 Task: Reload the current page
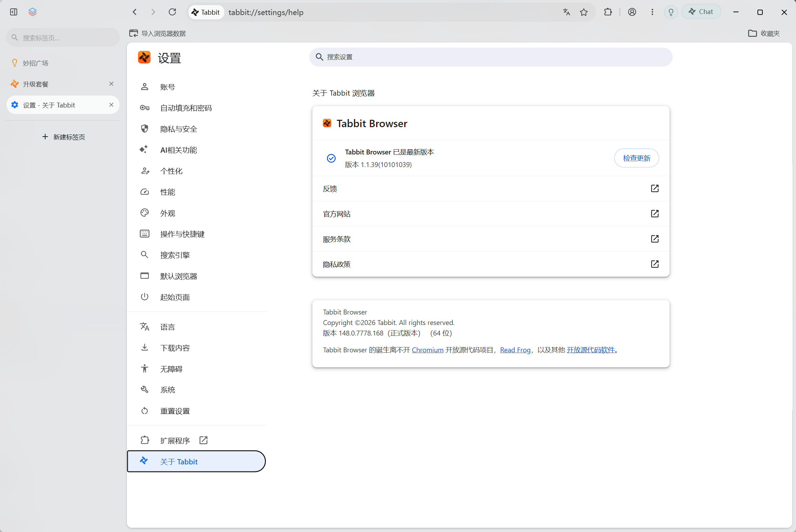(172, 12)
